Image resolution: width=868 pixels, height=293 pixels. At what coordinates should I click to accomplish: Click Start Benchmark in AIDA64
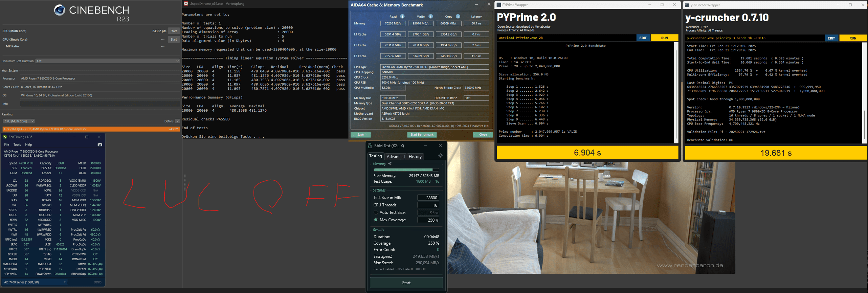[x=422, y=135]
